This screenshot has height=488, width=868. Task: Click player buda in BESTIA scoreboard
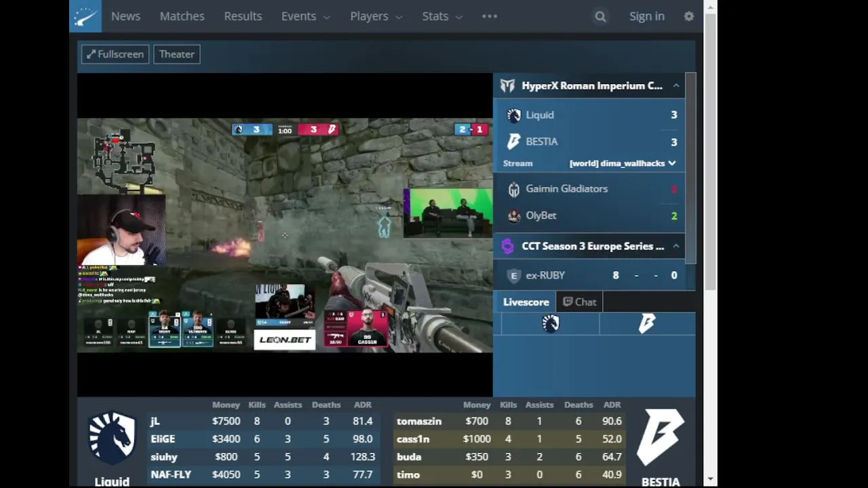pyautogui.click(x=409, y=457)
